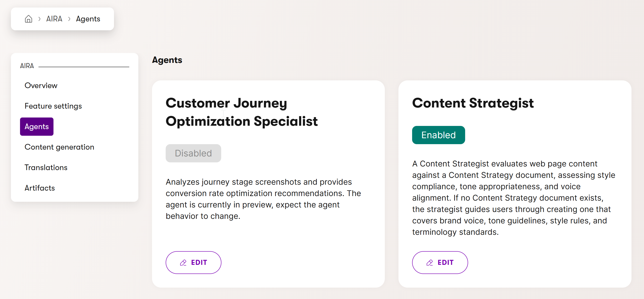The height and width of the screenshot is (299, 644).
Task: Edit the Content Strategist agent
Action: pos(440,263)
